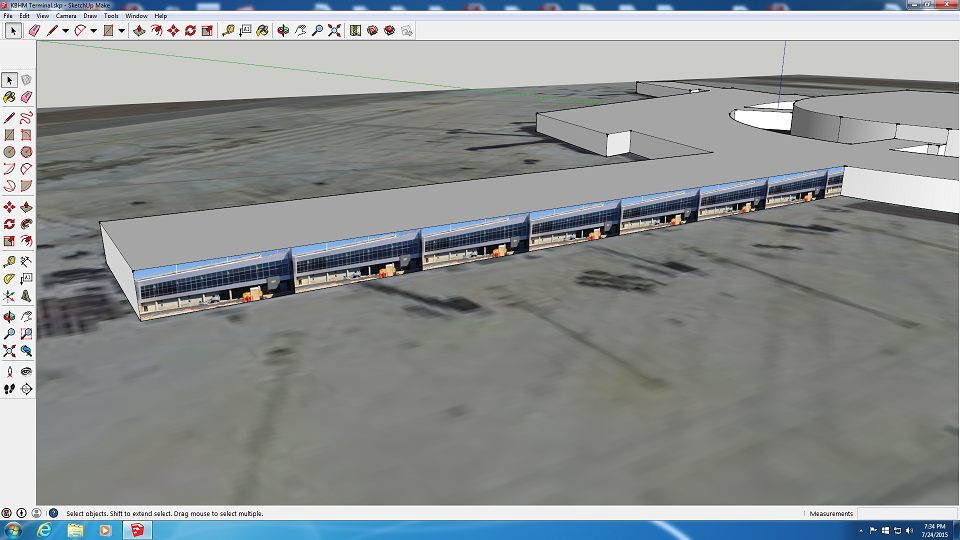Open the volume control in tray

pos(909,531)
